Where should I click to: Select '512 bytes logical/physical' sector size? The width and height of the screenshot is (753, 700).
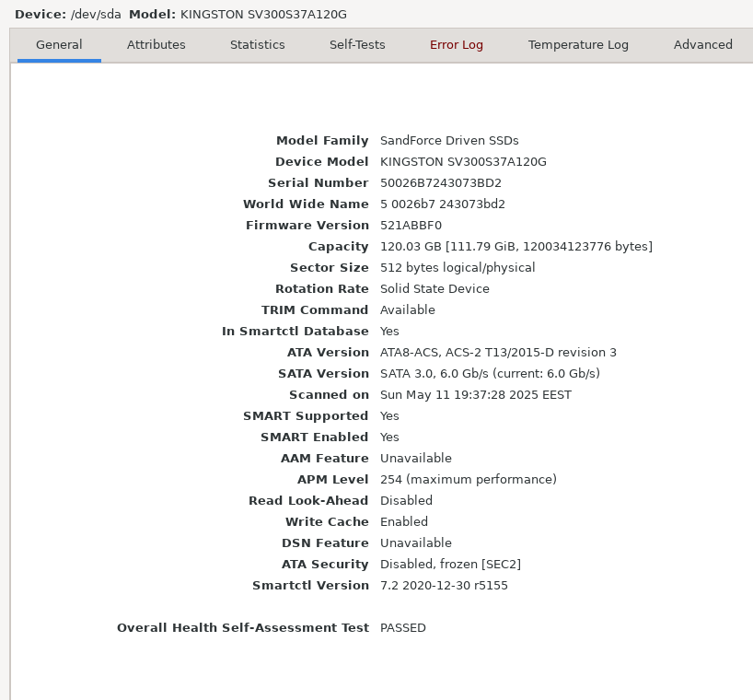458,268
